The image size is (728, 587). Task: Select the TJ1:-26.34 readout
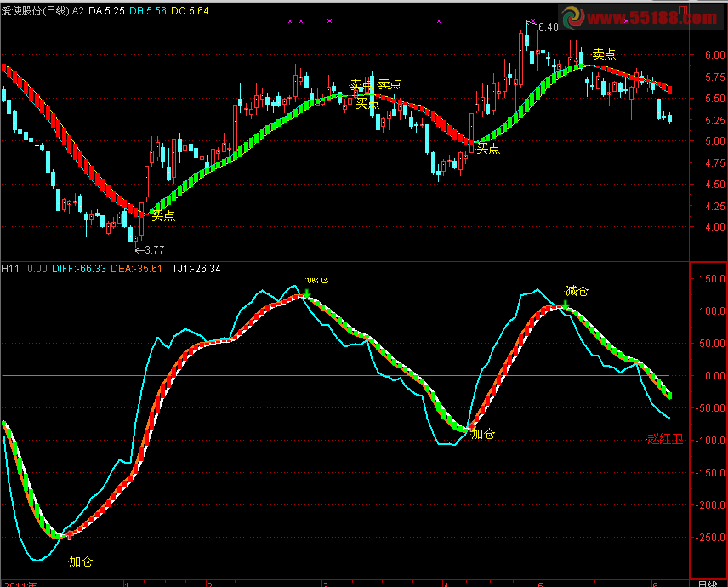point(196,269)
